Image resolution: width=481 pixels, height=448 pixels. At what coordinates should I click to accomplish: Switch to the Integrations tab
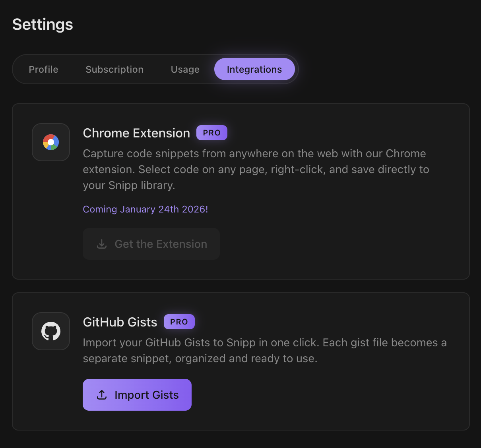(254, 69)
